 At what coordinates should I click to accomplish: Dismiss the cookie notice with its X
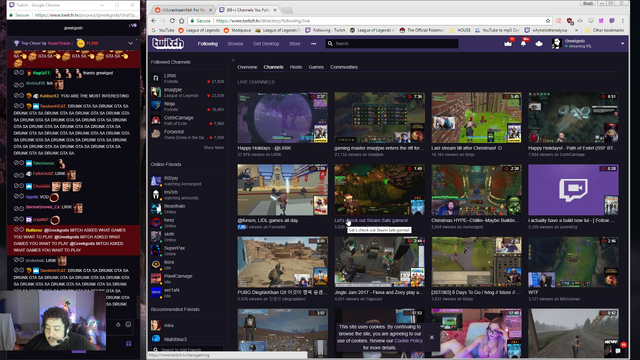point(431,337)
